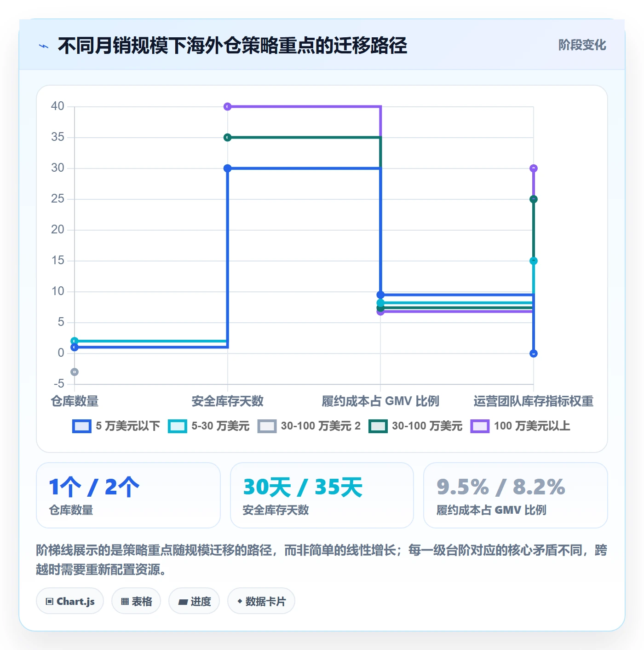Click the purple 100 万美元以上 legend swatch
The width and height of the screenshot is (644, 650).
(480, 426)
